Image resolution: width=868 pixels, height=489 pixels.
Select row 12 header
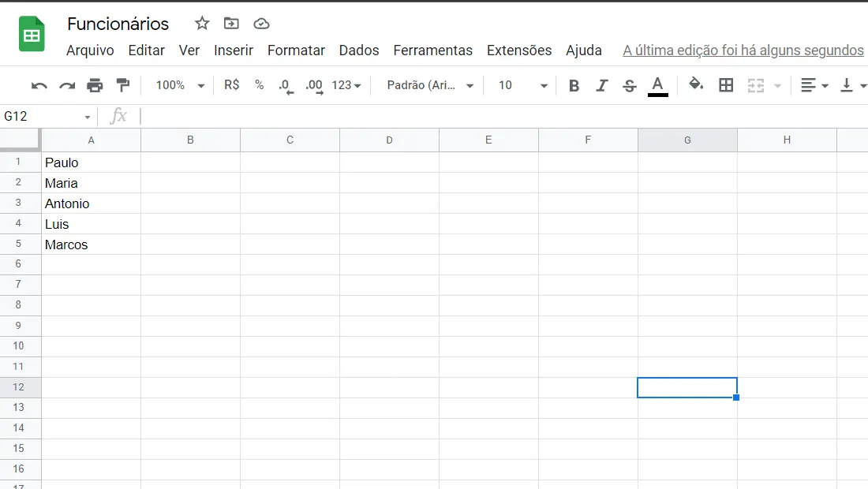point(21,387)
